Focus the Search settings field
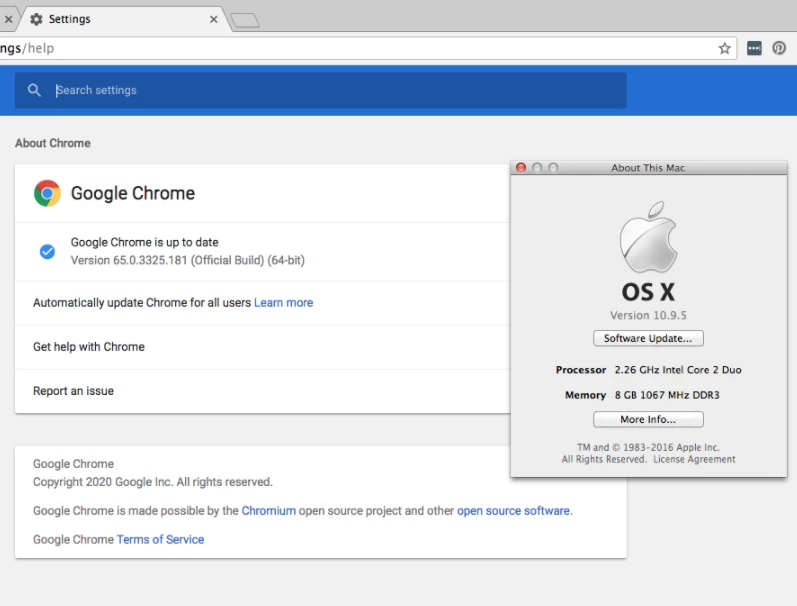This screenshot has width=797, height=606. (320, 90)
